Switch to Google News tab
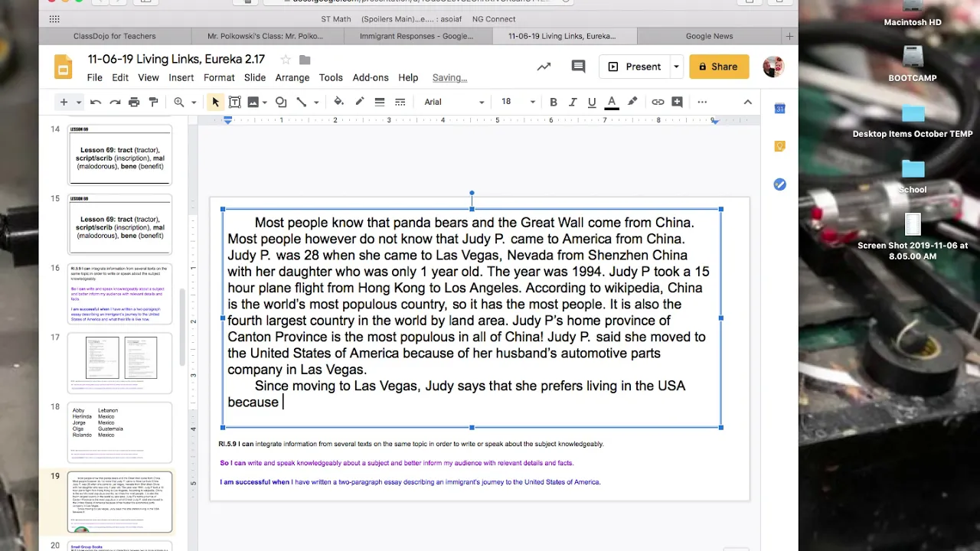Screen dimensions: 980x551 point(709,36)
